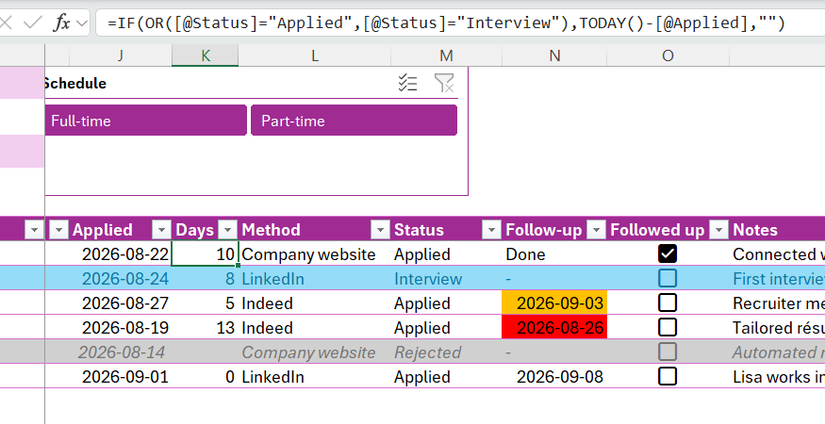Screen dimensions: 825x424
Task: Select column J header
Action: click(x=120, y=55)
